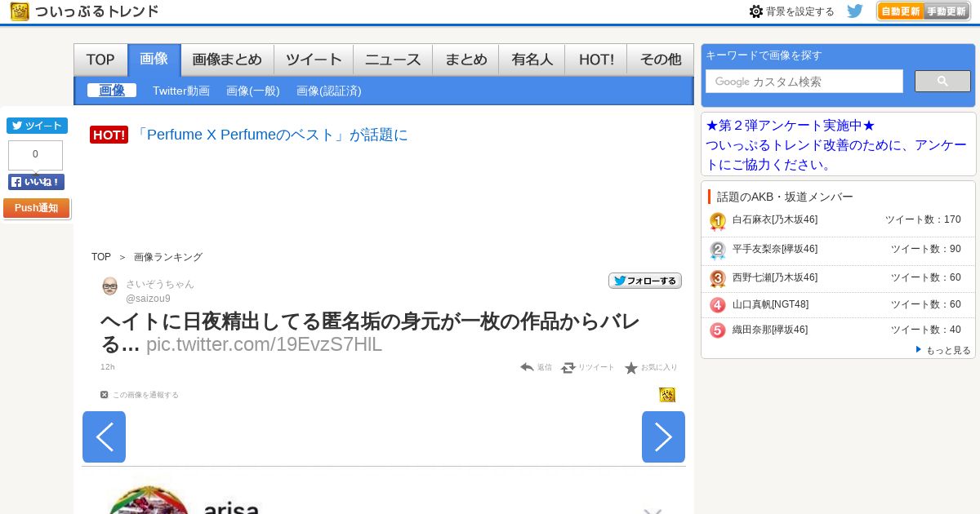The height and width of the screenshot is (514, 980).
Task: Open @saizou9 handle link
Action: [148, 299]
